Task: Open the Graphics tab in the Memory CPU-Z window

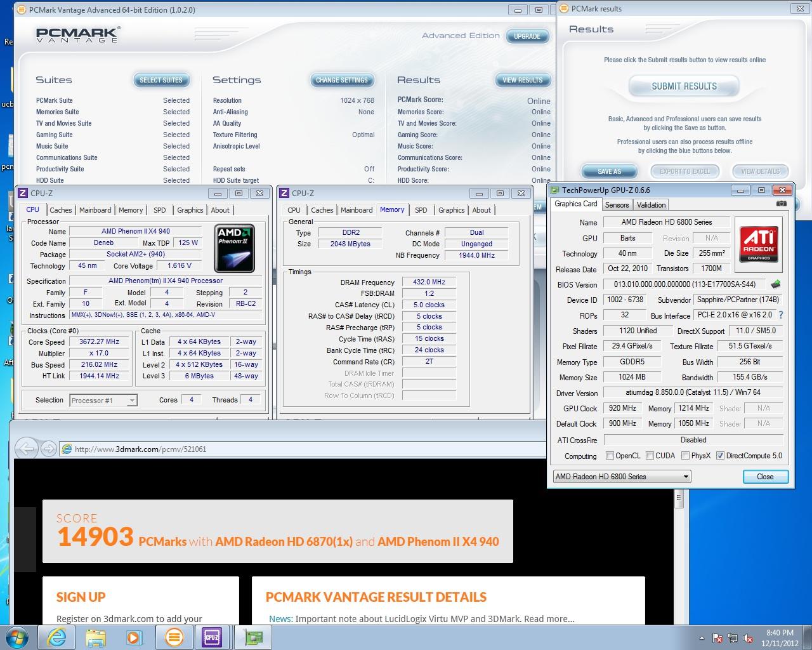Action: pos(451,210)
